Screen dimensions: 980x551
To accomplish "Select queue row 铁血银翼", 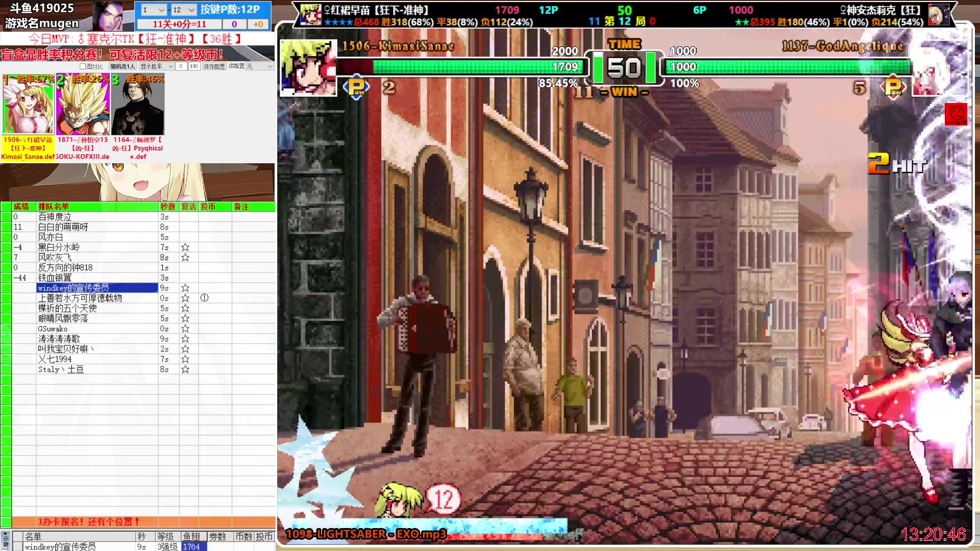I will (97, 278).
